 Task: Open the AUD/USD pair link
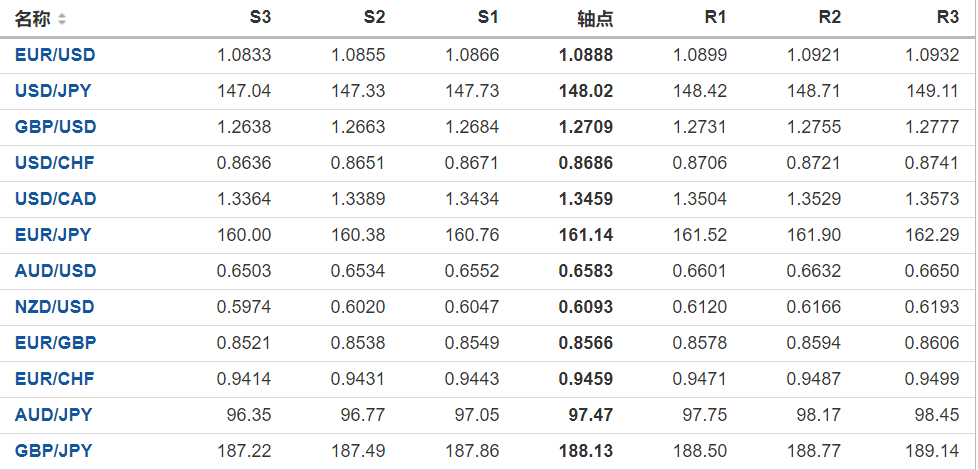(x=55, y=271)
